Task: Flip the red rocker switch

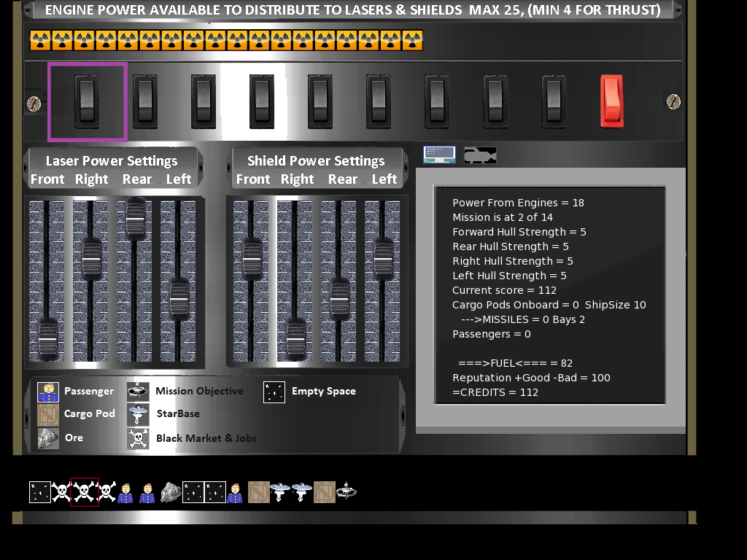Action: 612,101
